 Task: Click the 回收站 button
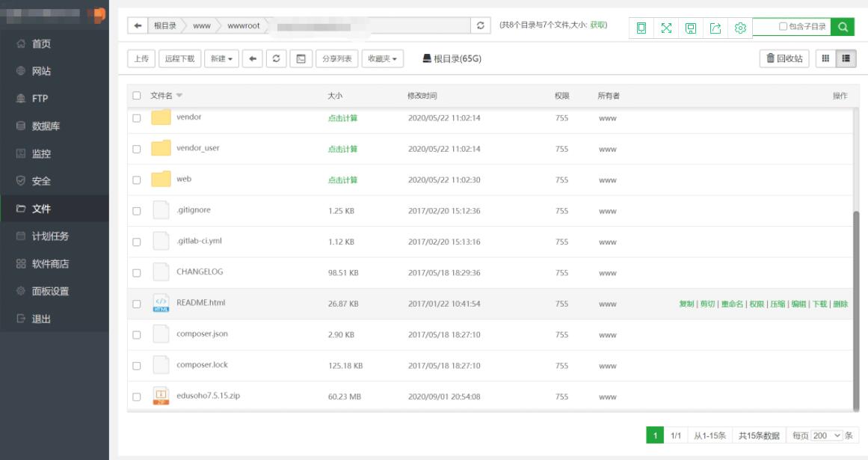[784, 58]
